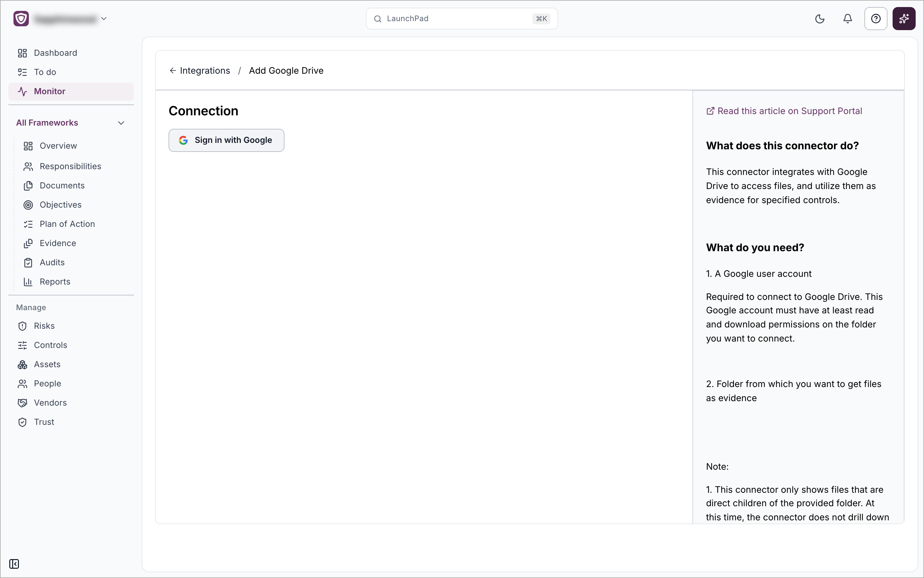This screenshot has height=578, width=924.
Task: Click Sign in with Google button
Action: pyautogui.click(x=226, y=140)
